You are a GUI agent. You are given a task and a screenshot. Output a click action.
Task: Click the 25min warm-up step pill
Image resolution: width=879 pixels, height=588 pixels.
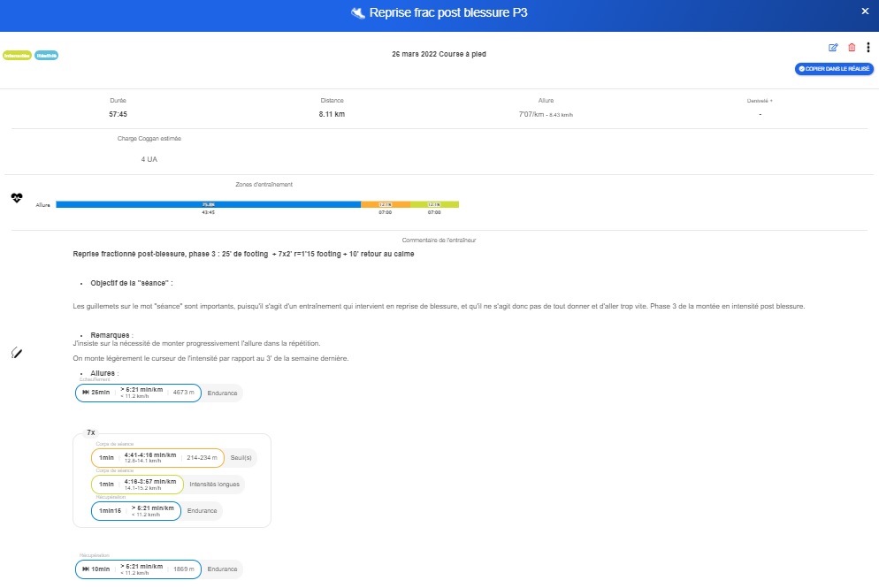[x=139, y=393]
